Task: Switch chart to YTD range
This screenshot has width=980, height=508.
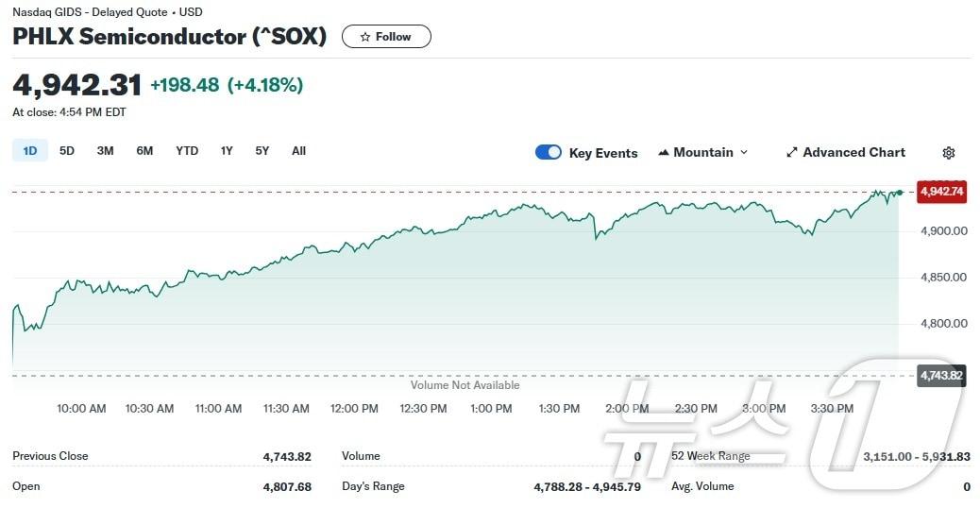Action: pos(187,151)
